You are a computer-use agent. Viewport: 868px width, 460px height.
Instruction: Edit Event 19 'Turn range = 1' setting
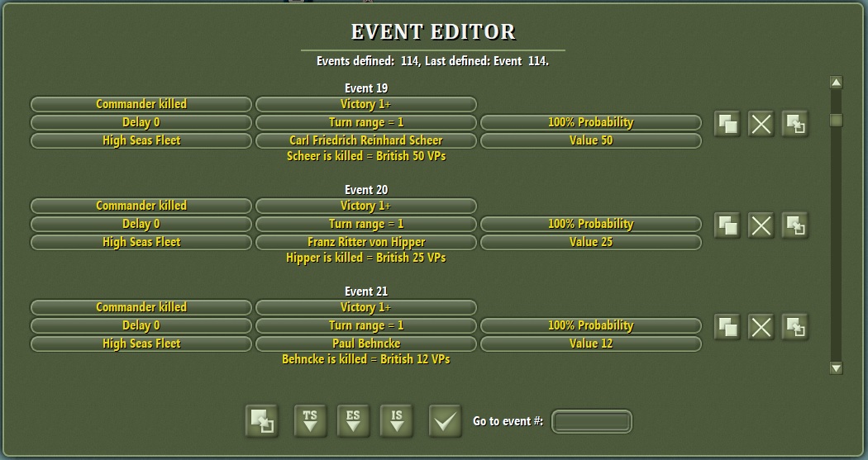point(366,123)
